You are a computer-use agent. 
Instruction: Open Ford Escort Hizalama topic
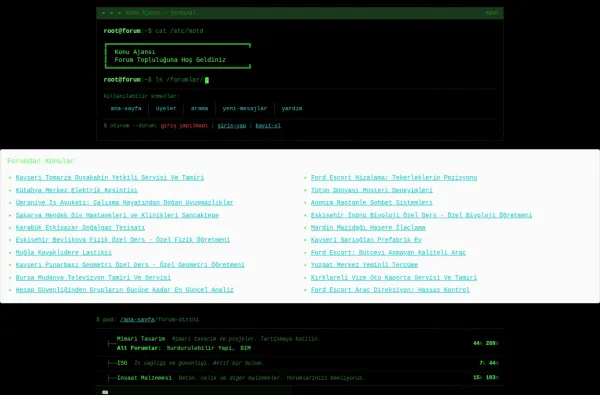pyautogui.click(x=394, y=178)
